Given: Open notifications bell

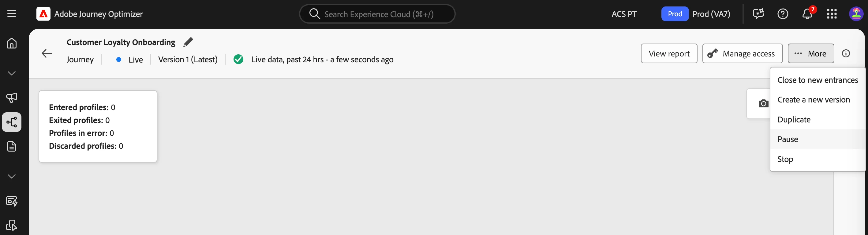Looking at the screenshot, I should (x=807, y=14).
